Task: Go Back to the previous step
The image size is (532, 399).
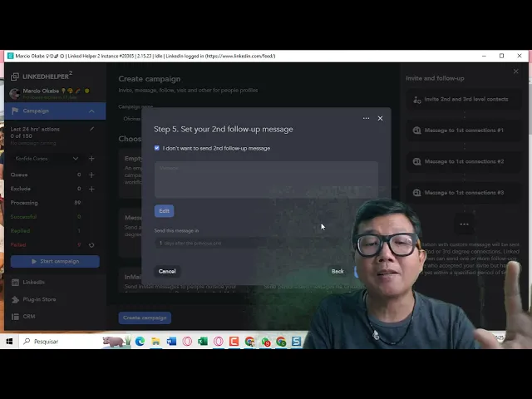Action: [337, 271]
